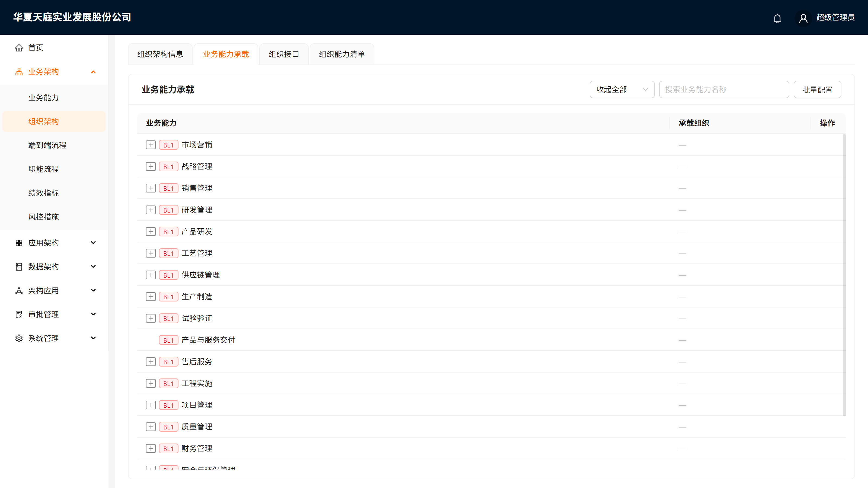Expand the 数据架构 menu chevron
This screenshot has height=488, width=868.
[93, 267]
